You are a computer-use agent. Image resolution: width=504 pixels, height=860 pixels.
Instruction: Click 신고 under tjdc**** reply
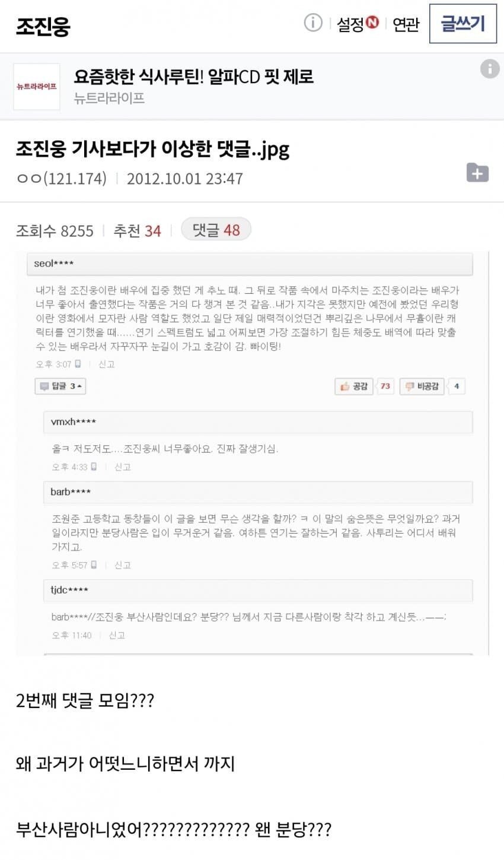[117, 635]
